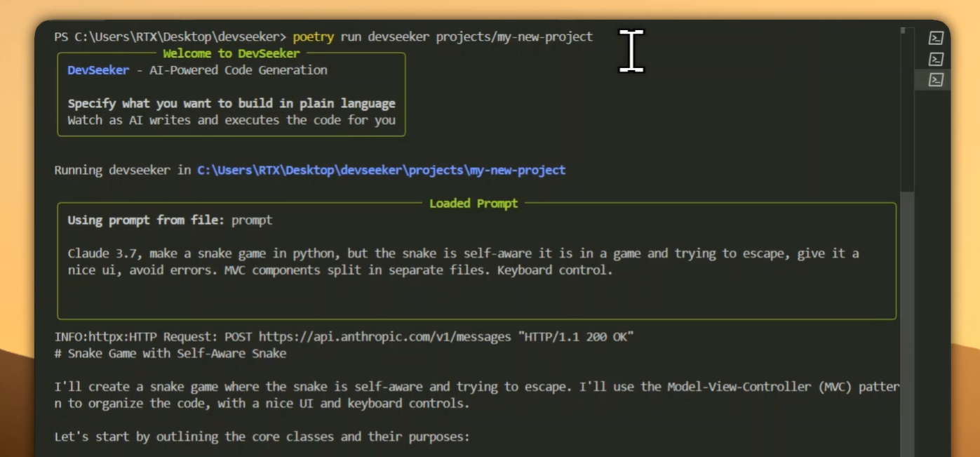The height and width of the screenshot is (457, 980).
Task: Click the Loaded Prompt panel header
Action: [473, 203]
